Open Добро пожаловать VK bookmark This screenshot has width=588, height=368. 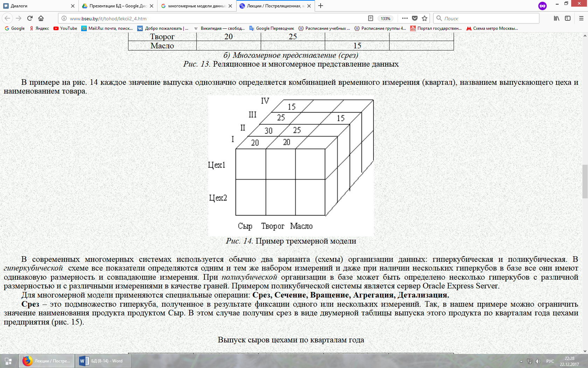(163, 28)
